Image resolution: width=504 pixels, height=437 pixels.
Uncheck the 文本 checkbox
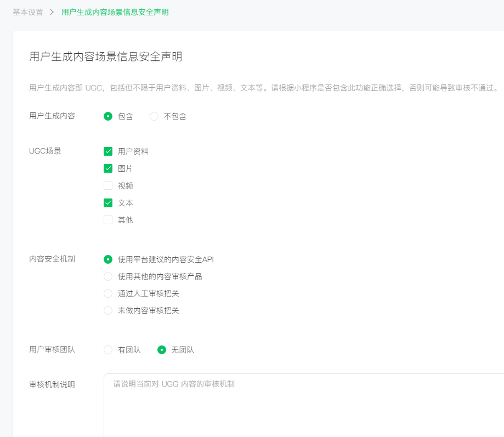pyautogui.click(x=108, y=203)
